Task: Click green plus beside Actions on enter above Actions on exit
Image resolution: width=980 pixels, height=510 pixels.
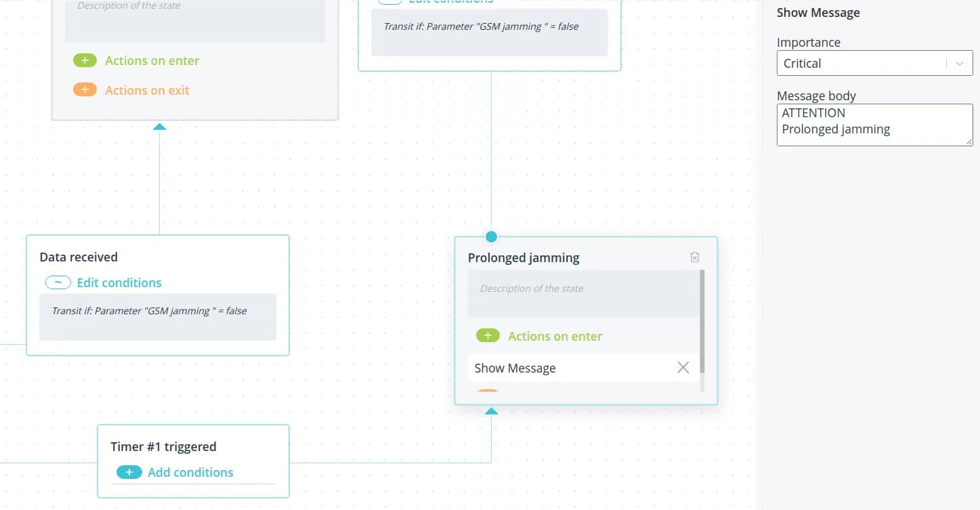Action: [85, 60]
